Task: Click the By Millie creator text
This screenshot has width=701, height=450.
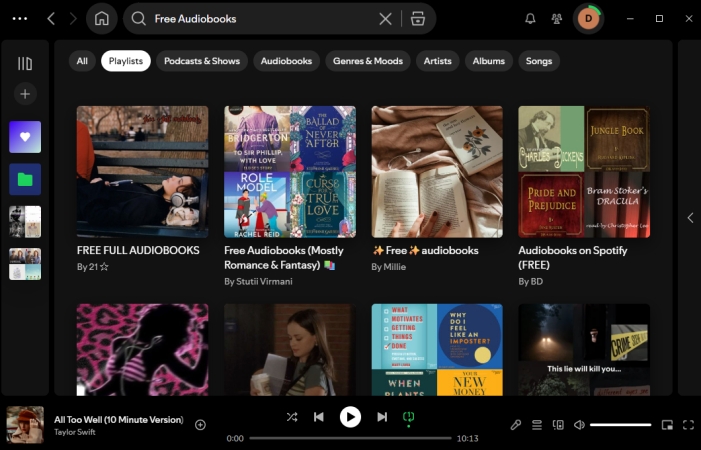Action: point(389,267)
